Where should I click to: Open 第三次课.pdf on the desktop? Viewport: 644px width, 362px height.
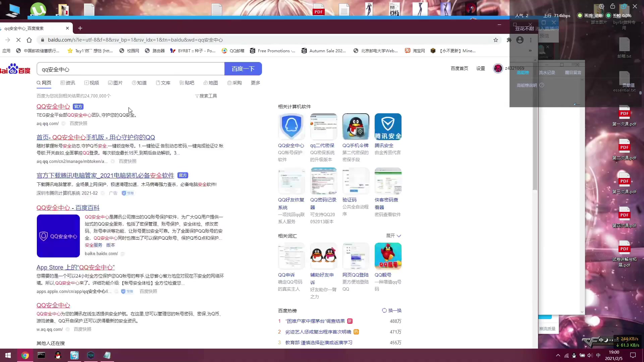coord(624,184)
